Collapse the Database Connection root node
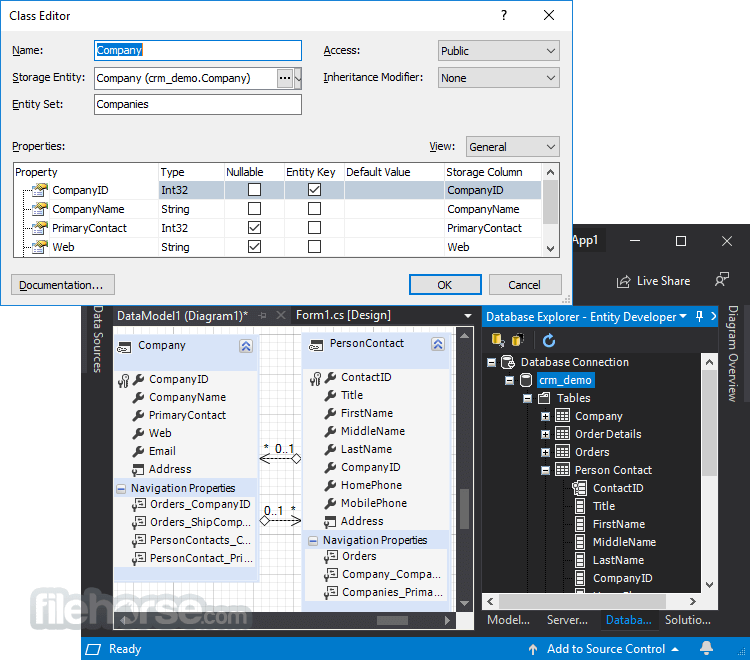This screenshot has height=660, width=750. coord(491,363)
